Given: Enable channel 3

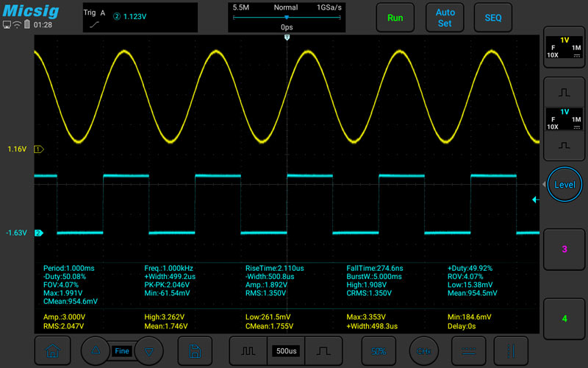Looking at the screenshot, I should 564,249.
